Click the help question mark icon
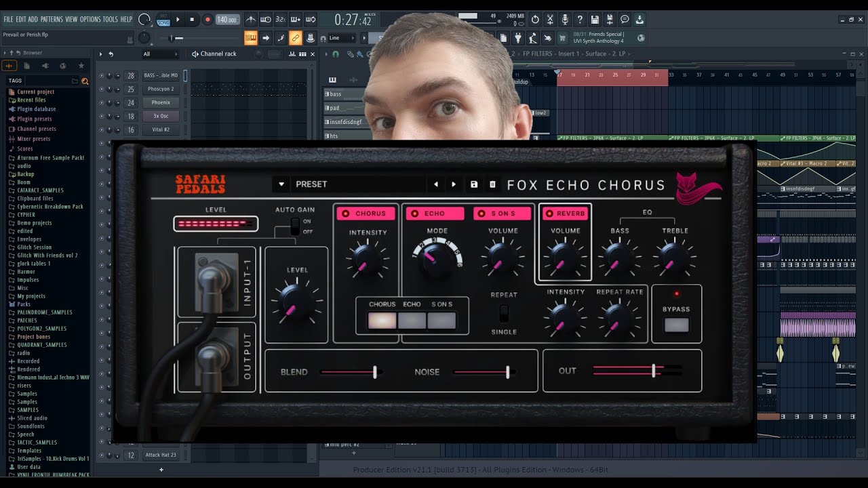Image resolution: width=868 pixels, height=488 pixels. coord(580,20)
